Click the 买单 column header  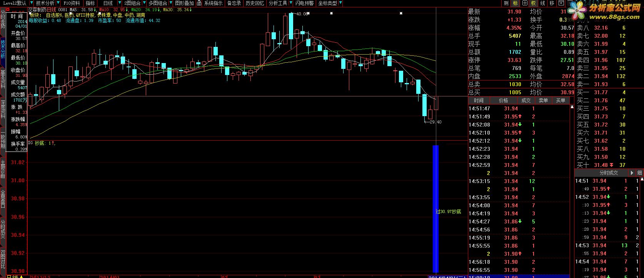pyautogui.click(x=561, y=100)
